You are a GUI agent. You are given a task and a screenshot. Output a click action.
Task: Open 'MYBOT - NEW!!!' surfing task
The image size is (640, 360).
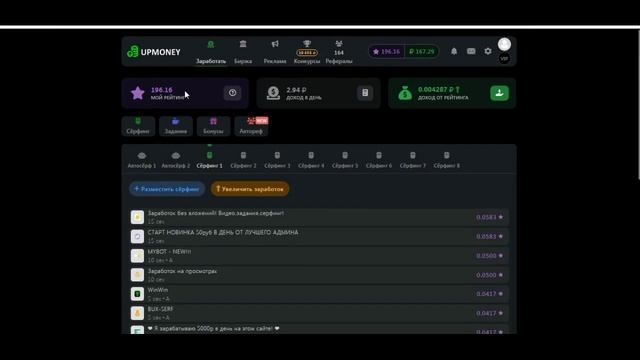tap(319, 256)
